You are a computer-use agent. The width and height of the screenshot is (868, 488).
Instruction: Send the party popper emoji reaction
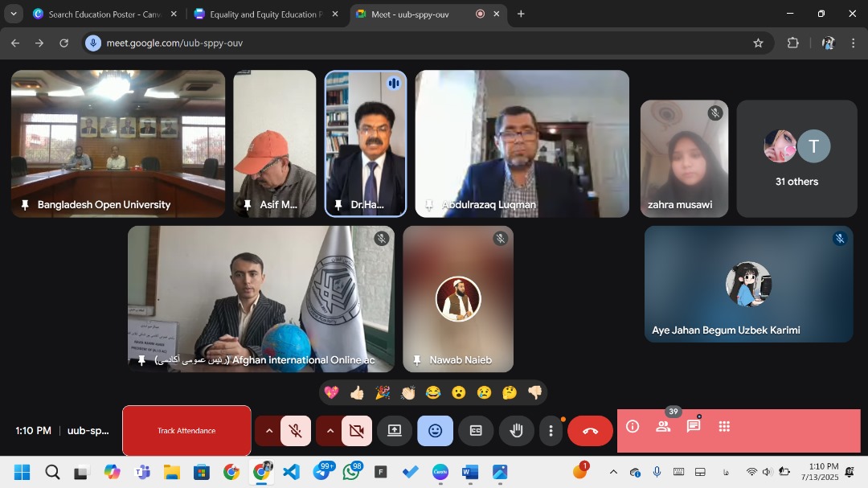383,392
